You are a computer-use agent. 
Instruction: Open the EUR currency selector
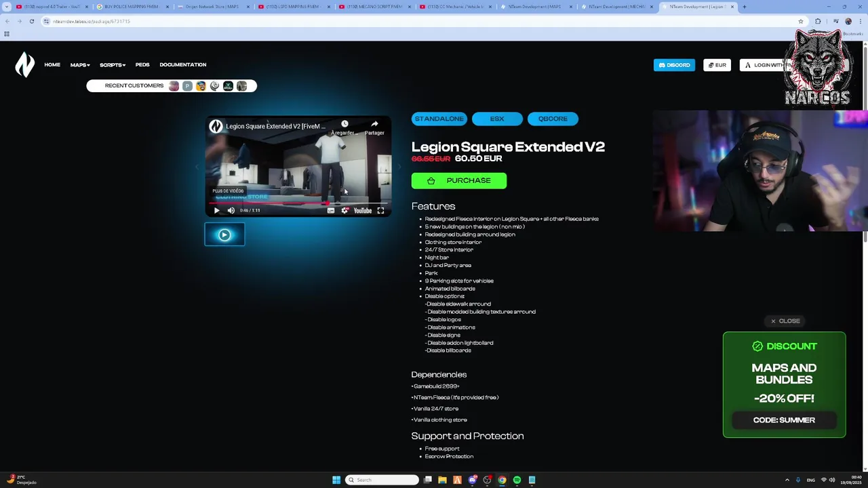(717, 65)
